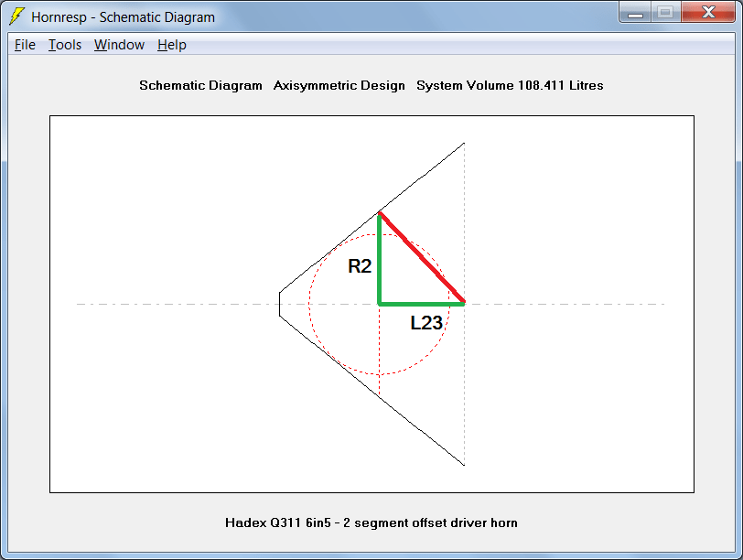
Task: Click the 'Axisymmetric Design' heading text
Action: click(339, 85)
